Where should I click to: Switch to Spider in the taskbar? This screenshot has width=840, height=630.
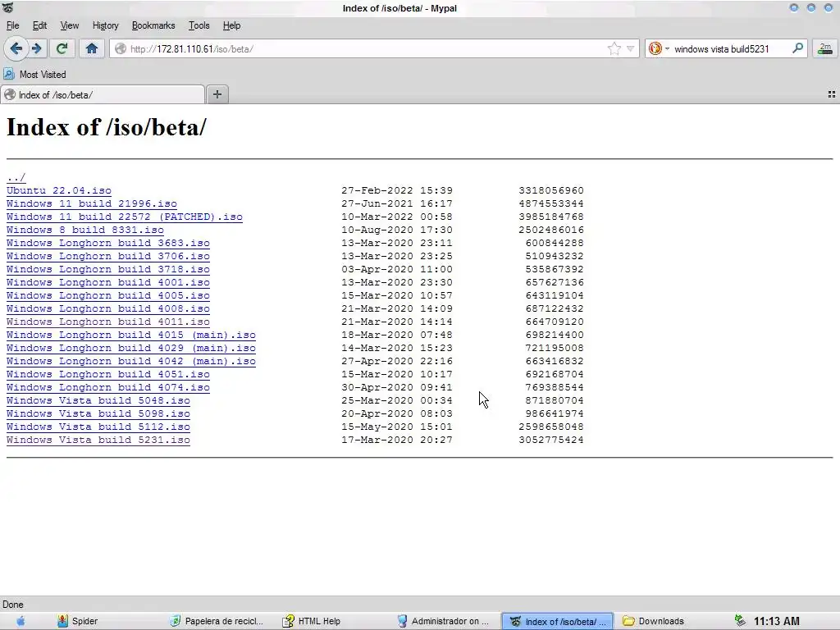(x=78, y=621)
